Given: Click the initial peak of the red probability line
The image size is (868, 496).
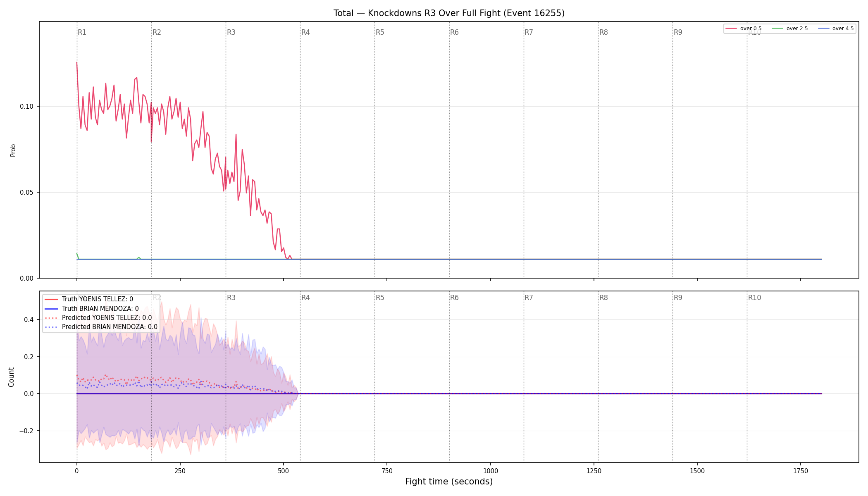Looking at the screenshot, I should pyautogui.click(x=76, y=63).
